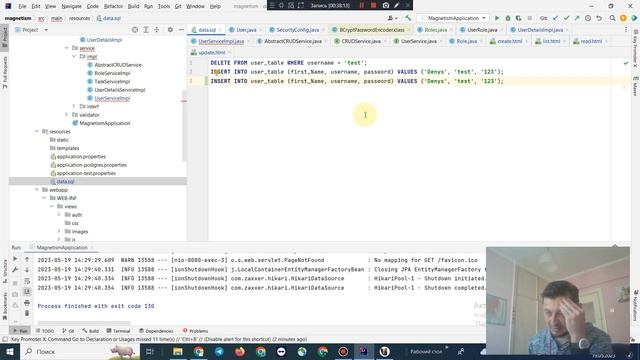Click the Run with Coverage icon

pyautogui.click(x=518, y=18)
